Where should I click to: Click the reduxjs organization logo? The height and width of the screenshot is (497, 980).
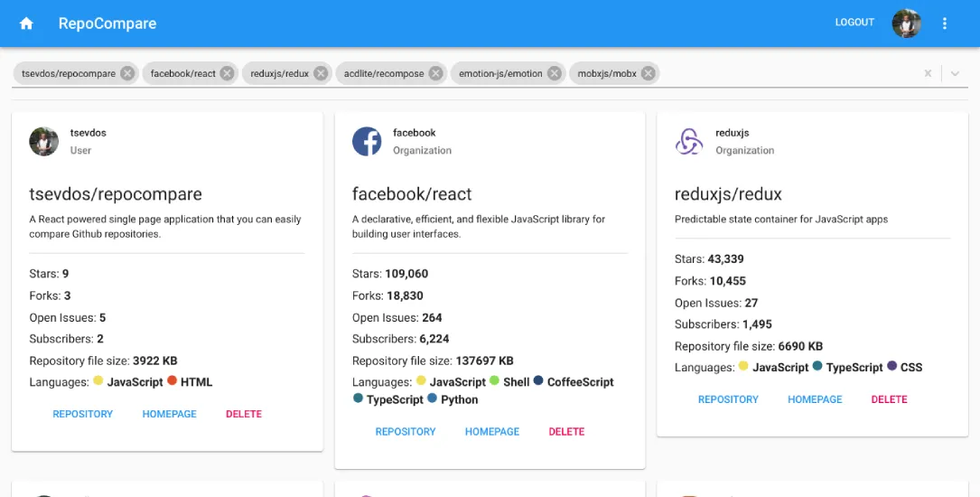point(689,141)
